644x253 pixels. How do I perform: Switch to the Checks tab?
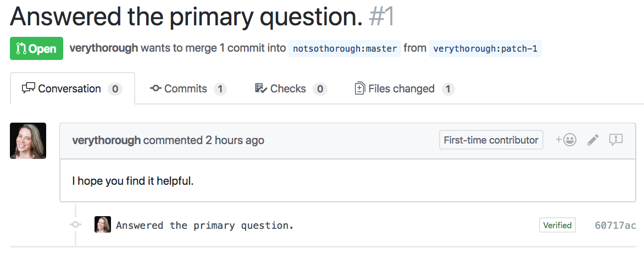pos(291,89)
